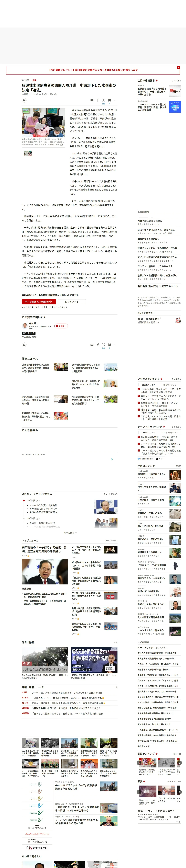Viewport: 186px width, 868px height.
Task: Go to next video ranking item
Action: [x=180, y=763]
